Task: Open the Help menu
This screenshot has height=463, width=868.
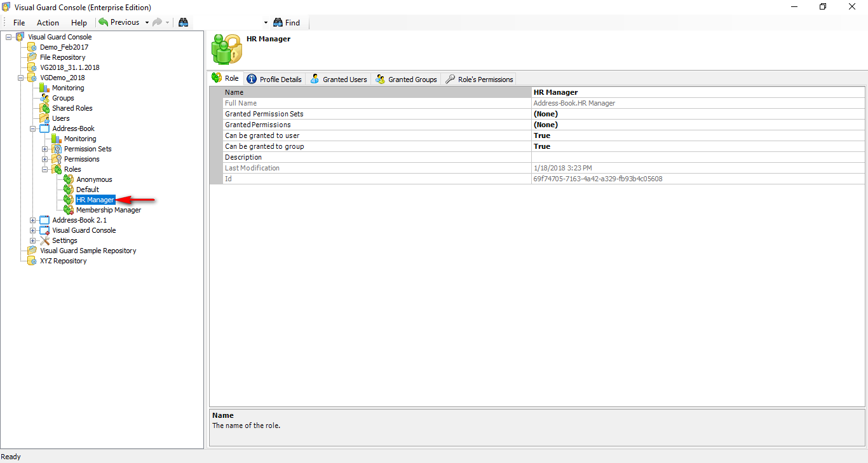Action: tap(79, 22)
